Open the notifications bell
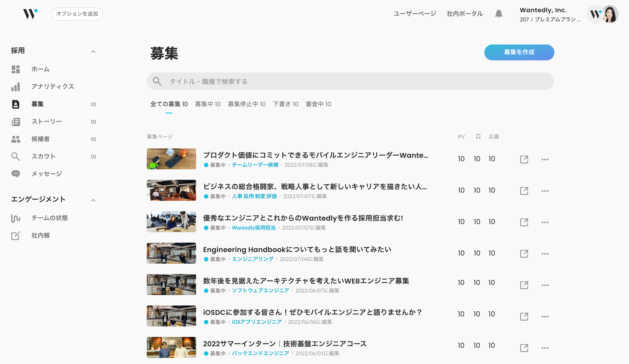Viewport: 629px width, 364px height. click(498, 14)
